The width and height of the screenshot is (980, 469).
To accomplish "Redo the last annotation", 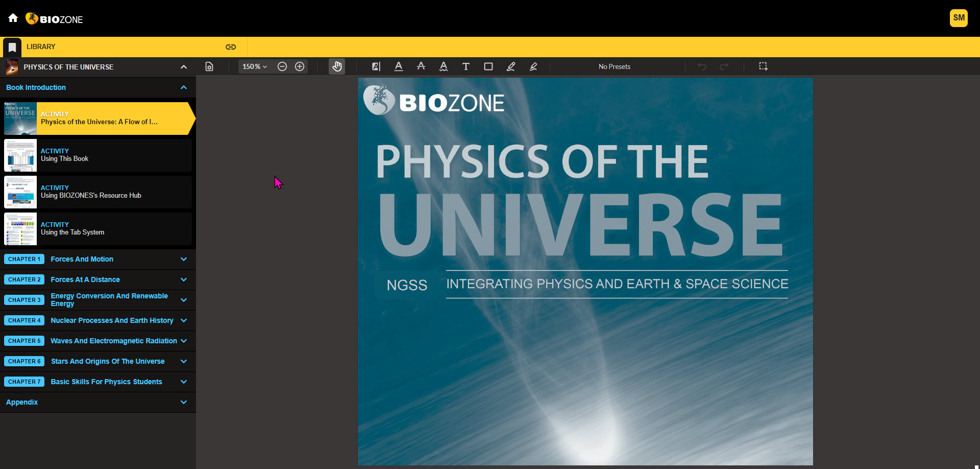I will coord(724,66).
